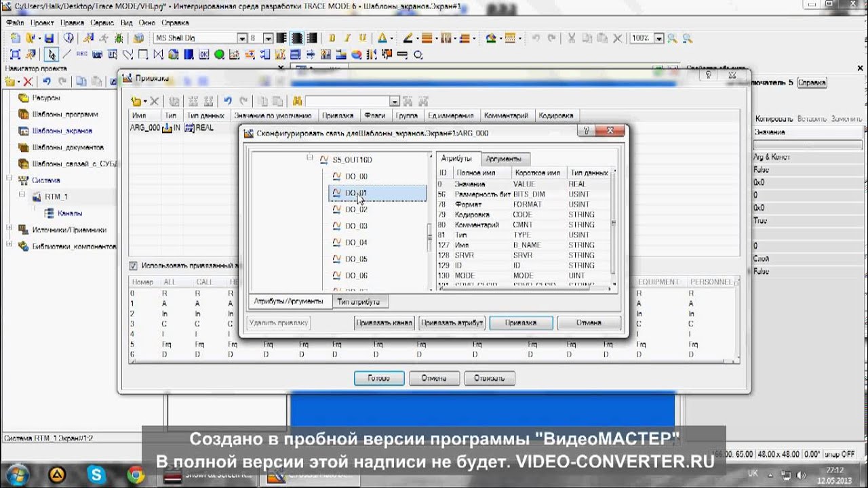The image size is (868, 488).
Task: Click the Готово button
Action: pyautogui.click(x=379, y=378)
